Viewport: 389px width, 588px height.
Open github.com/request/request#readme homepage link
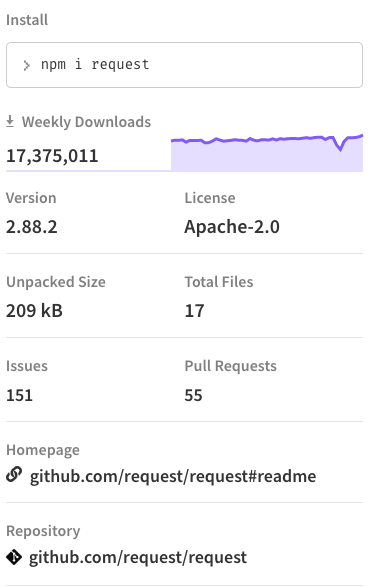173,476
